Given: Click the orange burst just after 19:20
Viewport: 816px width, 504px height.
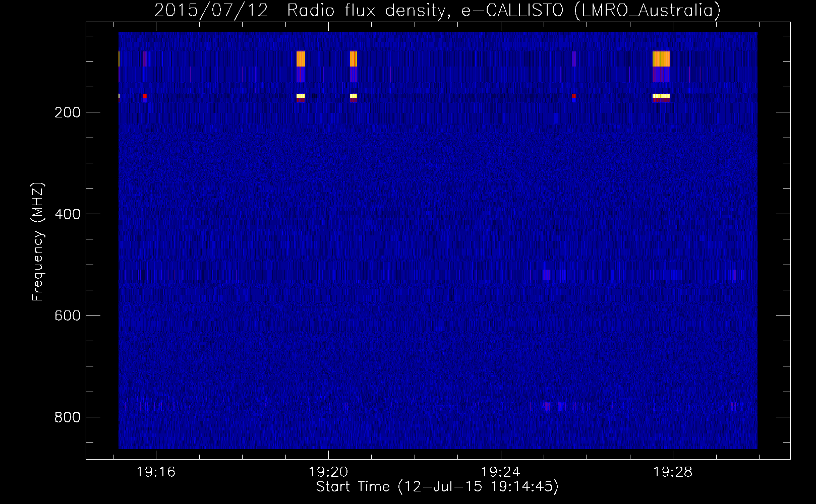Looking at the screenshot, I should coord(354,59).
